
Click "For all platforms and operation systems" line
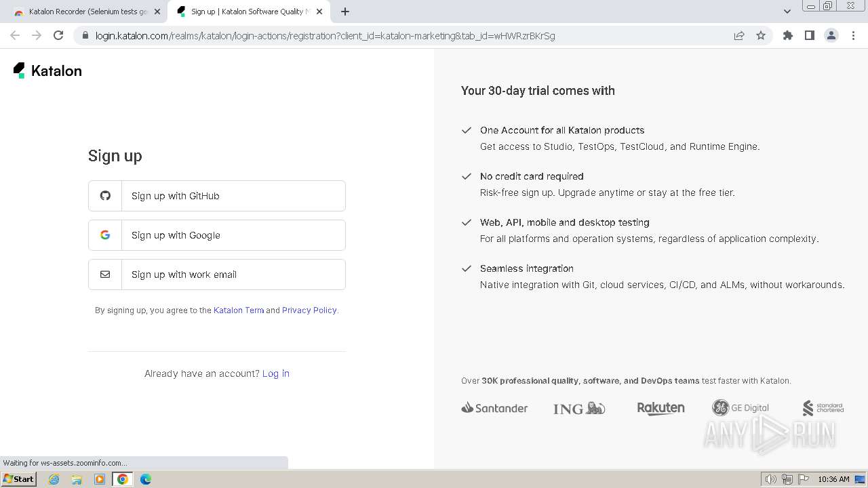point(650,239)
